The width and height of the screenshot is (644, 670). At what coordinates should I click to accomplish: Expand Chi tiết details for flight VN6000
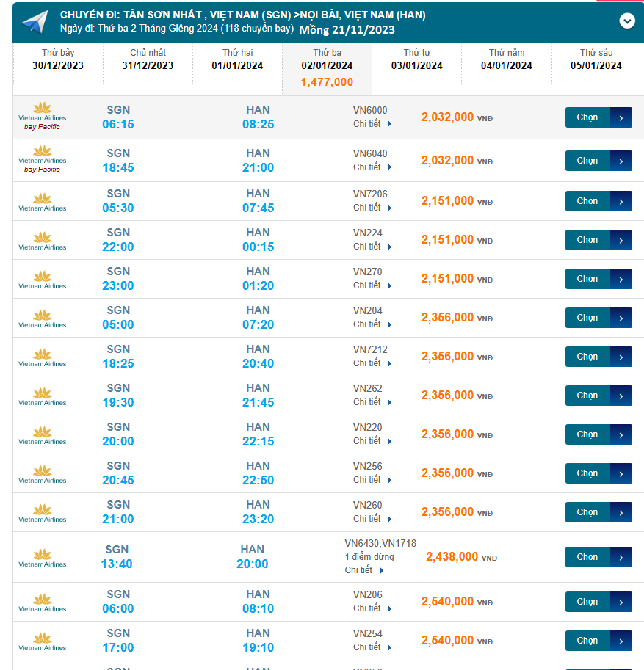pos(372,124)
